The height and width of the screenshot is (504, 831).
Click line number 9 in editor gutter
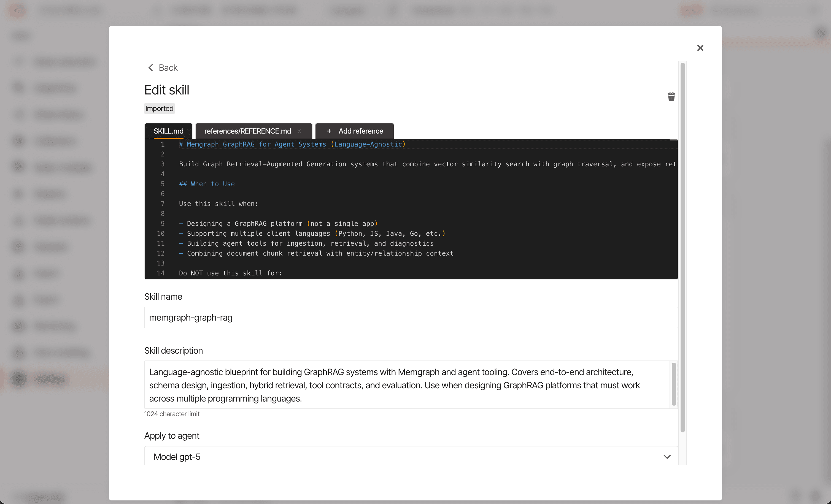[163, 224]
